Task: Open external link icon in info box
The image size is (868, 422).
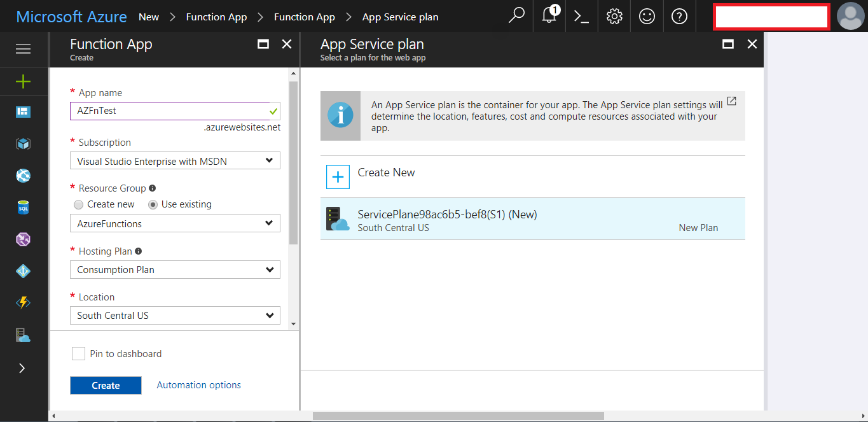Action: click(x=732, y=101)
